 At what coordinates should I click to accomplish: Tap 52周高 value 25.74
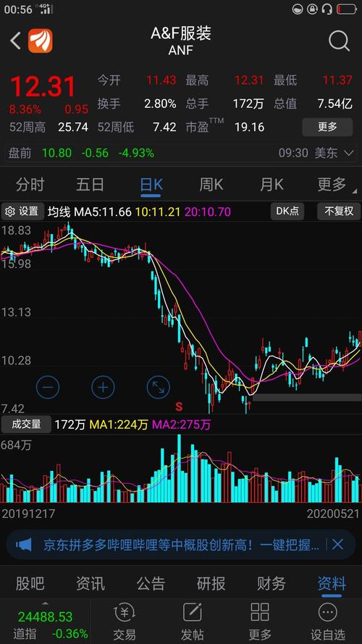coord(73,127)
